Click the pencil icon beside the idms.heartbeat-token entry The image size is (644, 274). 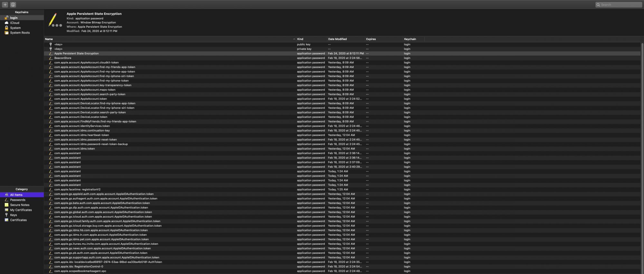pyautogui.click(x=51, y=135)
